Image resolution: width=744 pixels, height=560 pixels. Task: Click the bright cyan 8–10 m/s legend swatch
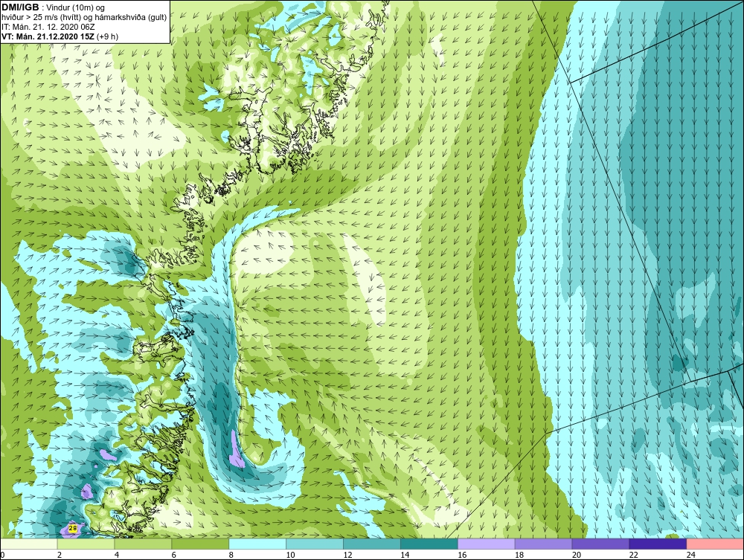(x=257, y=544)
